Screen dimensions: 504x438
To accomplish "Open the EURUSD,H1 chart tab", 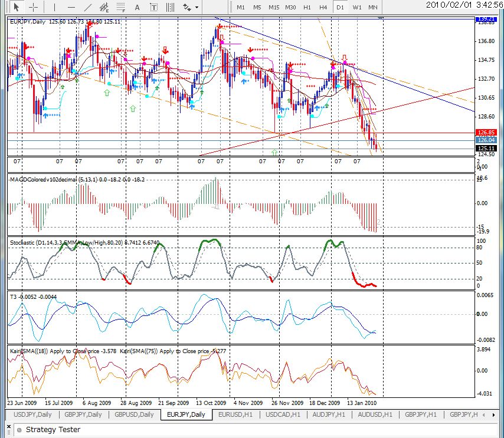I will tap(235, 414).
